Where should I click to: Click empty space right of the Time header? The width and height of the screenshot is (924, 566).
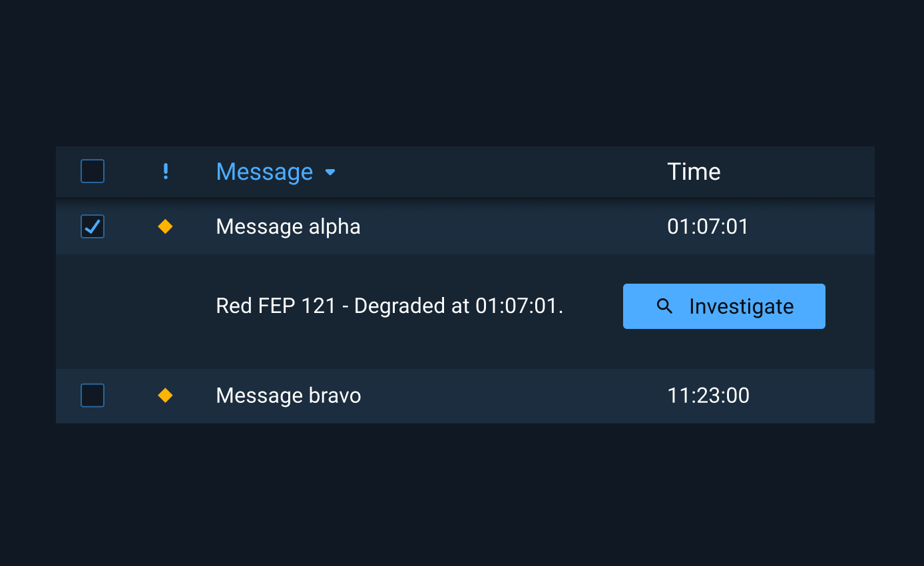799,172
